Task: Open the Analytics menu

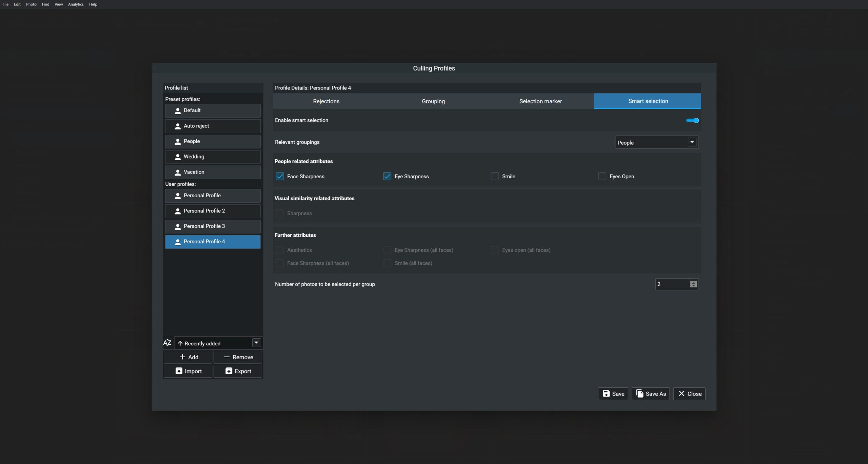Action: click(76, 4)
